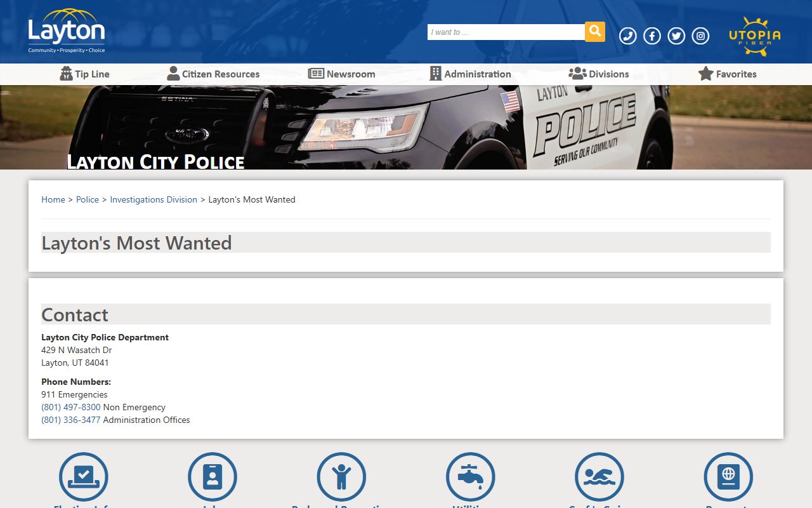The width and height of the screenshot is (812, 508).
Task: Click the Layton city logo
Action: pyautogui.click(x=67, y=30)
